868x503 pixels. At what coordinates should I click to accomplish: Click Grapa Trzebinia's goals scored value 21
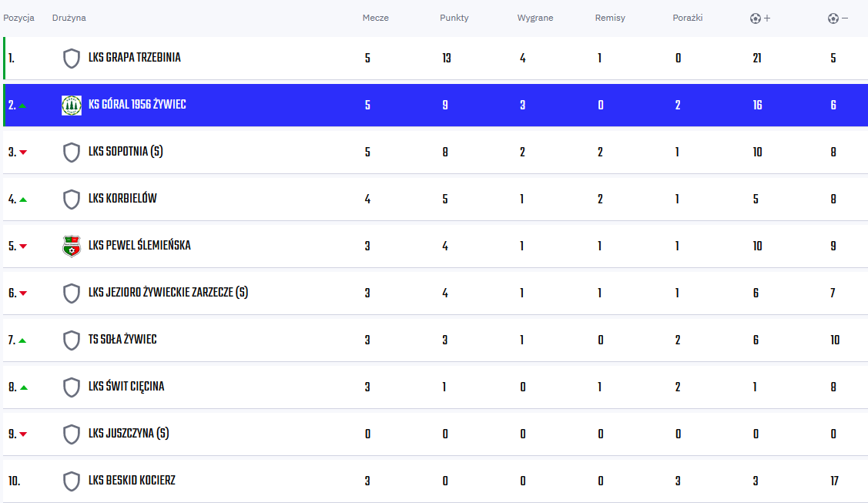click(757, 58)
